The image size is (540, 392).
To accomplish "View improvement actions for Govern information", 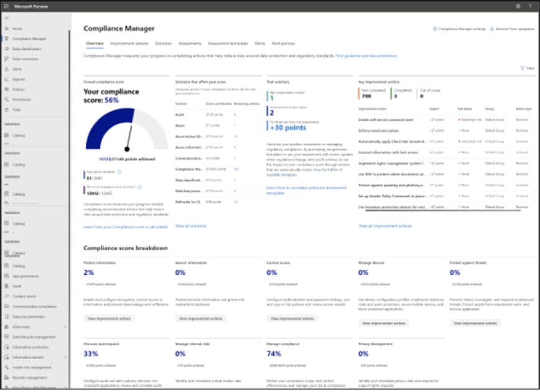I will point(200,319).
